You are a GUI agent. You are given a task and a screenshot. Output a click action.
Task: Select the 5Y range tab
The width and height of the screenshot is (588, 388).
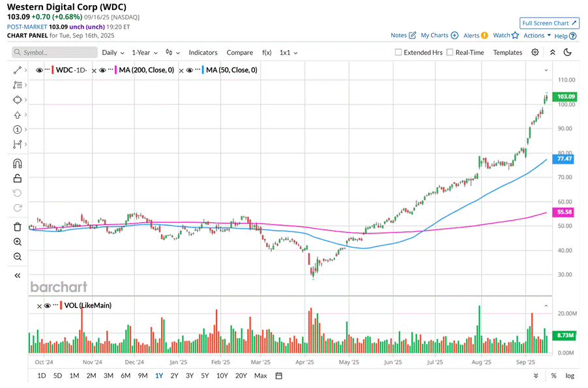205,376
